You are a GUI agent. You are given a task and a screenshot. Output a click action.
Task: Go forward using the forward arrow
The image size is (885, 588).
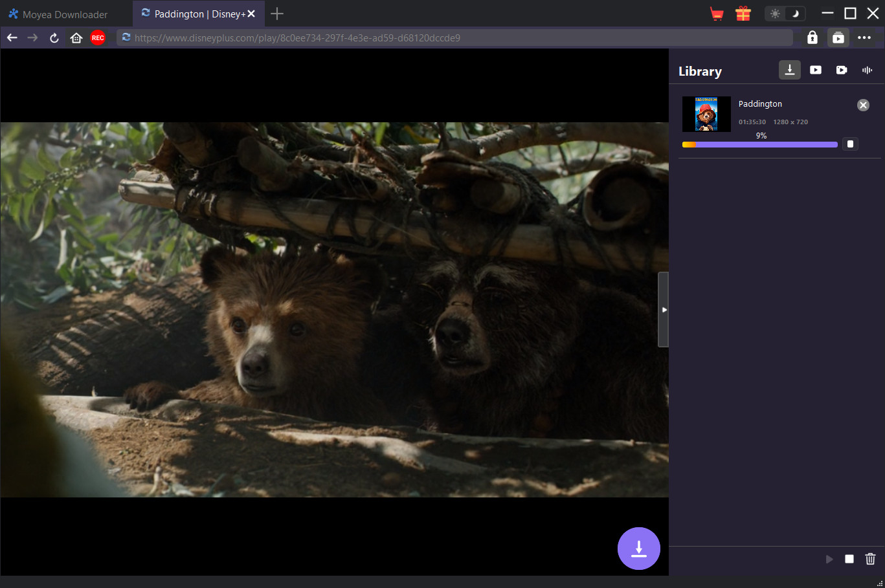coord(32,38)
